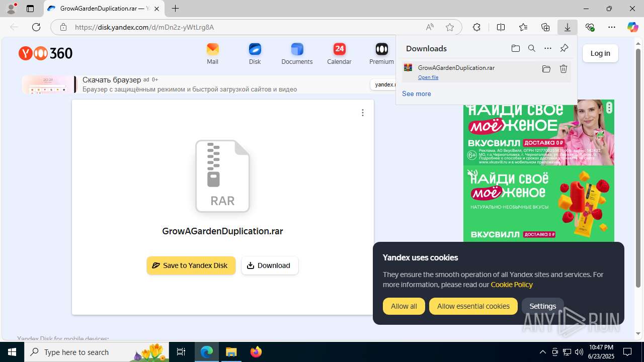
Task: Open Yandex Disk service icon
Action: [x=255, y=53]
